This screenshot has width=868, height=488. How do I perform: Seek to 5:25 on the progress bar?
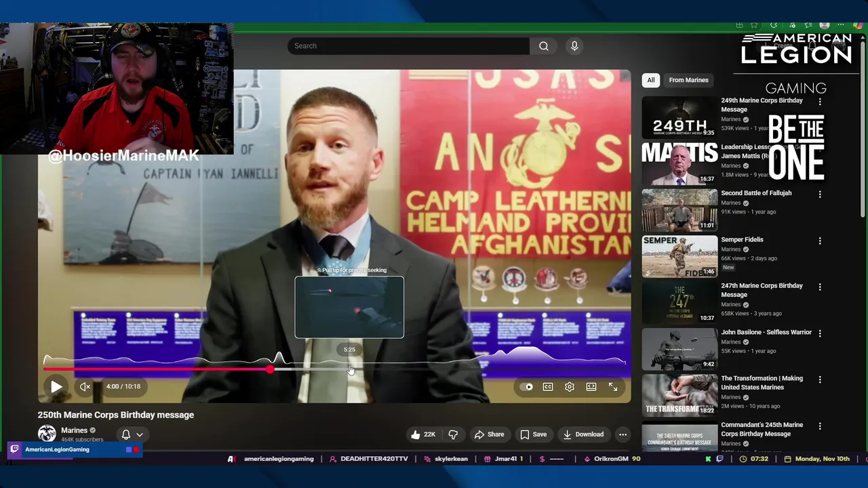350,369
